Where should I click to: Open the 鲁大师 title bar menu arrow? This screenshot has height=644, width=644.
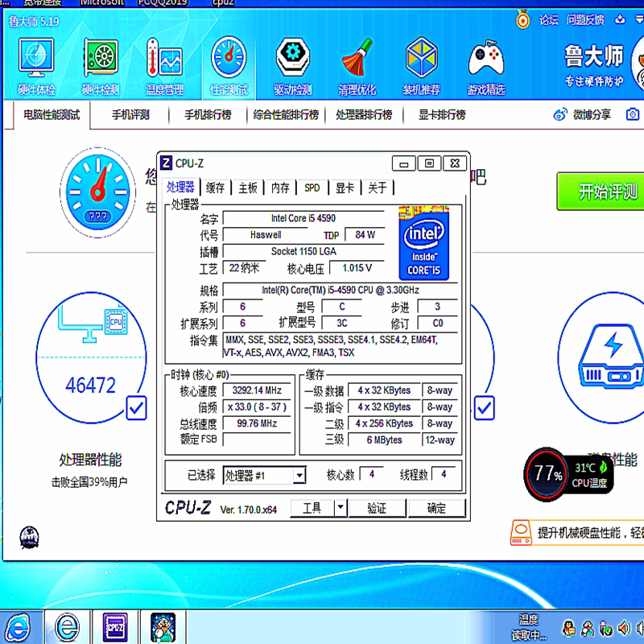640,19
